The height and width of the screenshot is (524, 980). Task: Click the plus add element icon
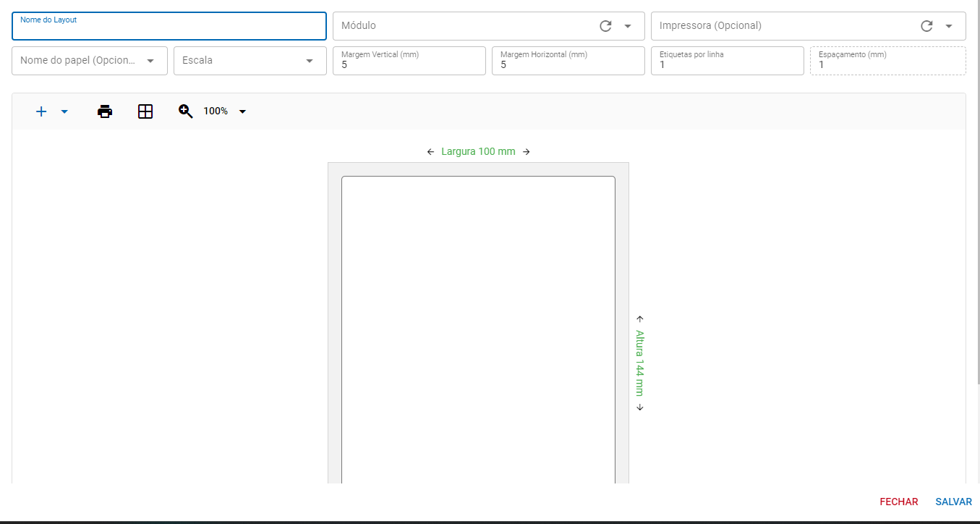pyautogui.click(x=41, y=111)
